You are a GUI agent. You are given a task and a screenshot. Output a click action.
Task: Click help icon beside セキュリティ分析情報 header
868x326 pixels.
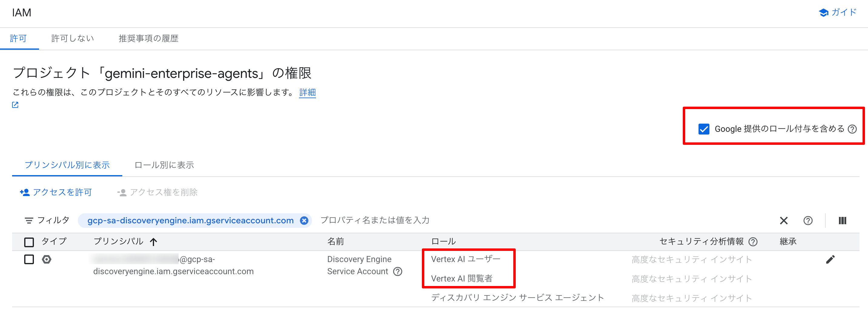753,242
